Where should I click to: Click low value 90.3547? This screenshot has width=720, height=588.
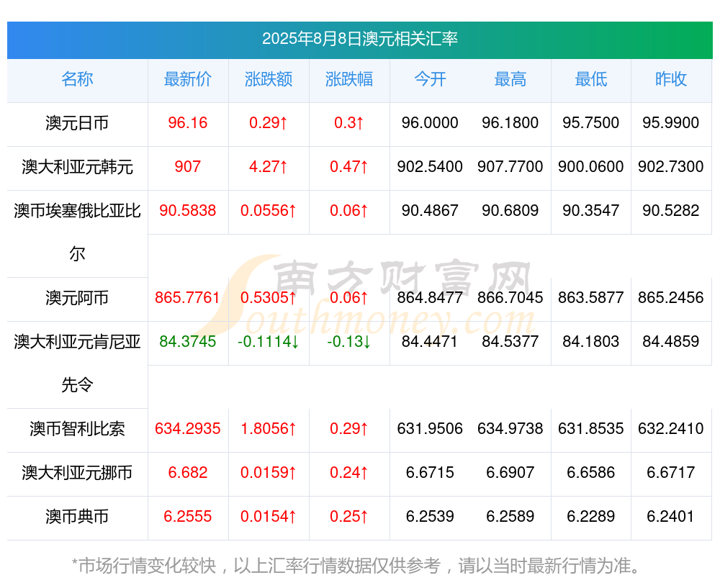[x=591, y=210]
